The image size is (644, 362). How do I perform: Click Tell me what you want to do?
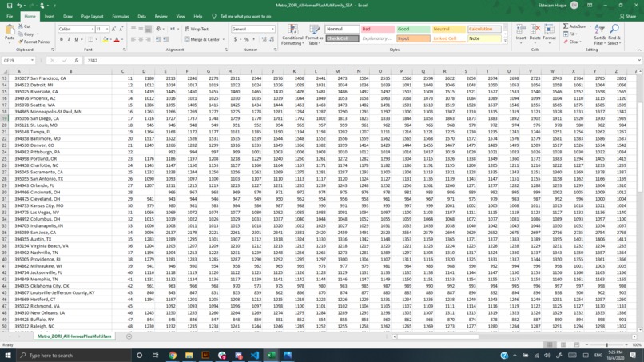click(x=245, y=17)
